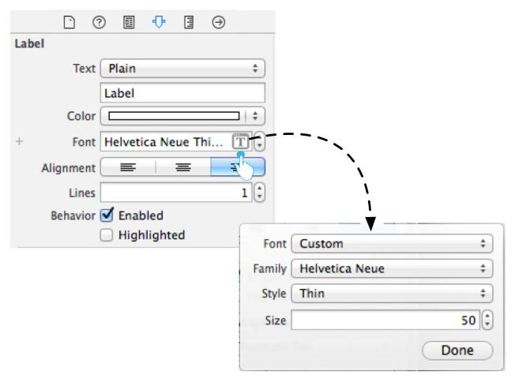Click the Font field stepper arrows

click(259, 142)
